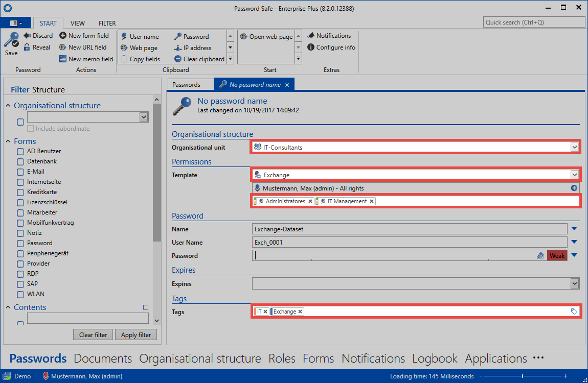Click the Clear filter button
Image resolution: width=588 pixels, height=383 pixels.
point(93,334)
